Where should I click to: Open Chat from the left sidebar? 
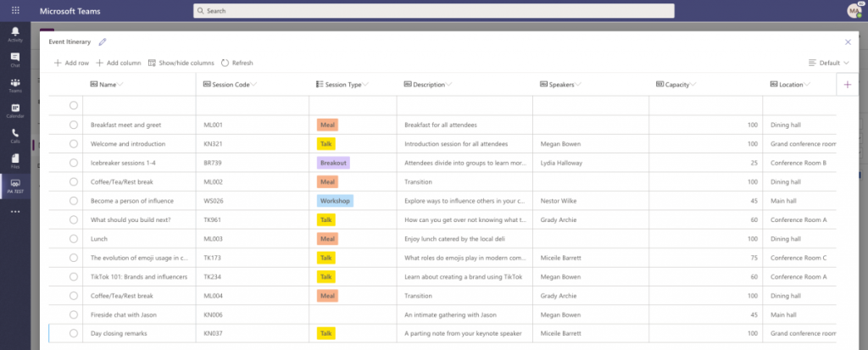(x=15, y=59)
